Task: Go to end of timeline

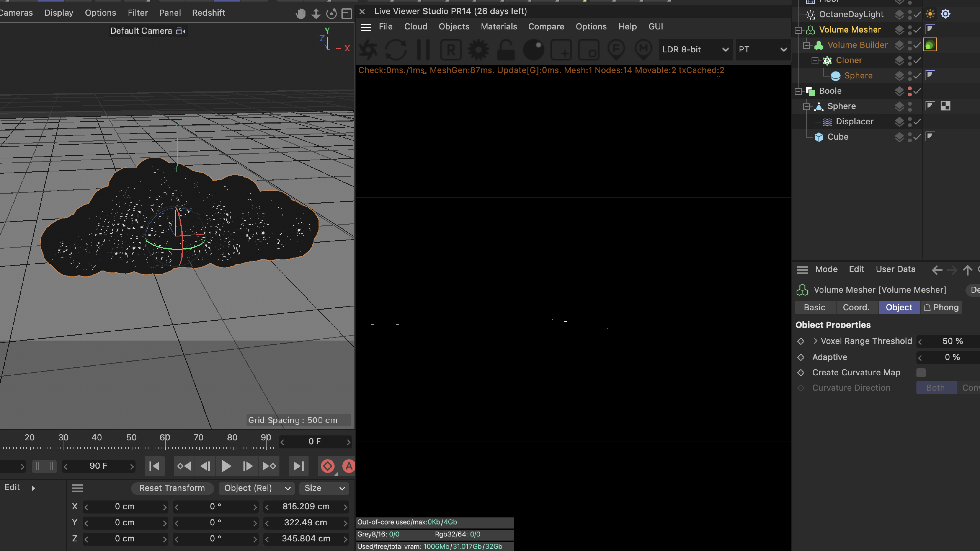Action: tap(298, 466)
